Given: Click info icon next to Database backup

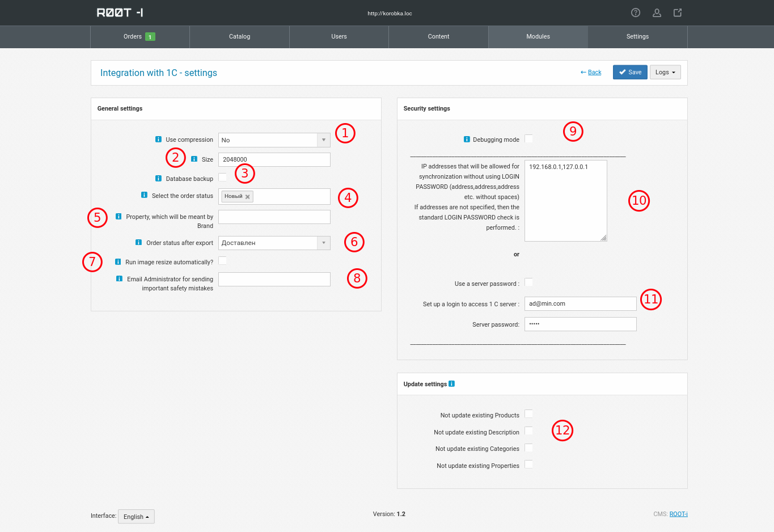Looking at the screenshot, I should (x=158, y=178).
